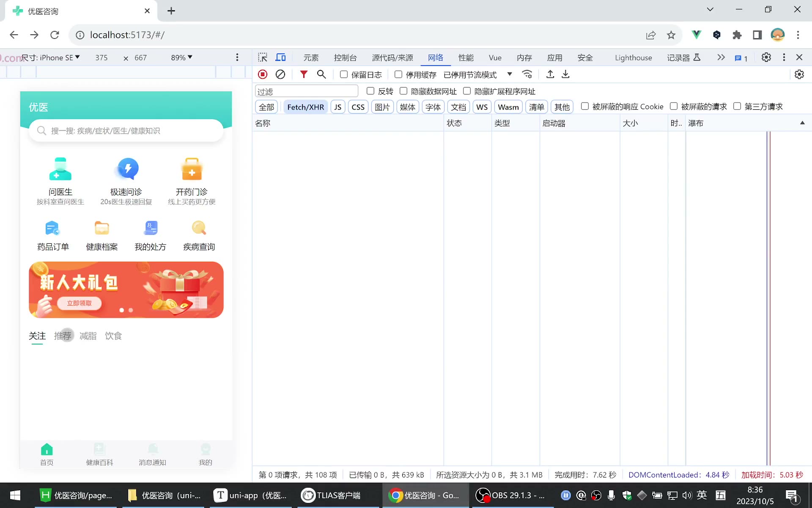This screenshot has width=812, height=508.
Task: Select the inspect element picker icon
Action: click(263, 57)
